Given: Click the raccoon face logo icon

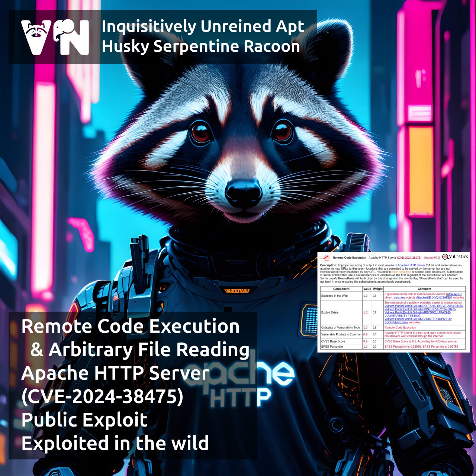Looking at the screenshot, I should [36, 37].
